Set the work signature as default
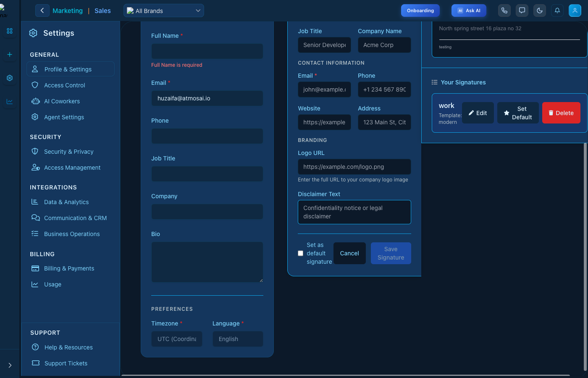588x378 pixels. tap(518, 113)
